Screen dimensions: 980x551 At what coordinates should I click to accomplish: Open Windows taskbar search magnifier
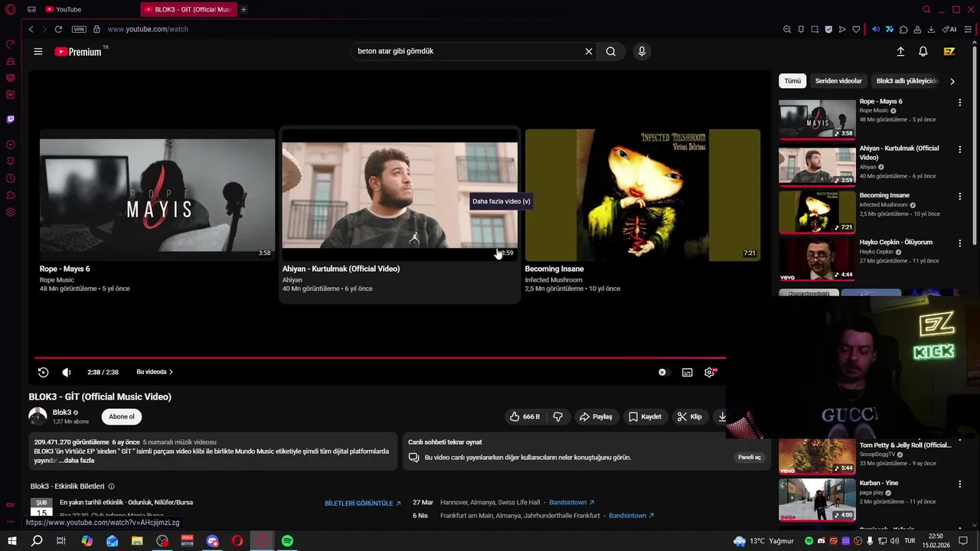(36, 541)
